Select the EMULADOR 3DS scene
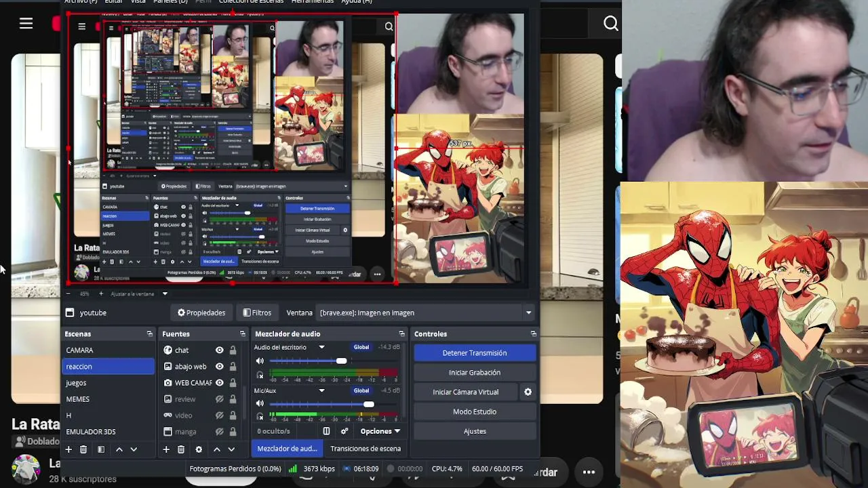 point(108,432)
